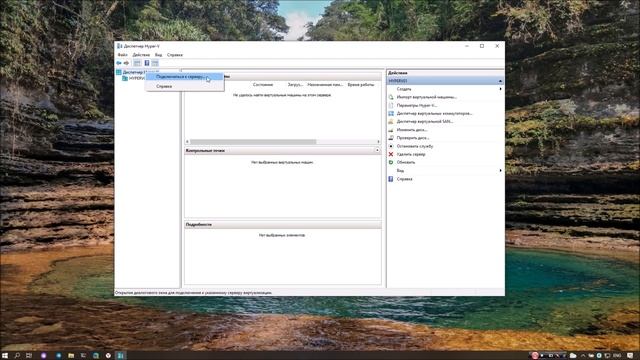Click the Hyper-V Manager title bar icon
The height and width of the screenshot is (360, 640).
pos(120,46)
